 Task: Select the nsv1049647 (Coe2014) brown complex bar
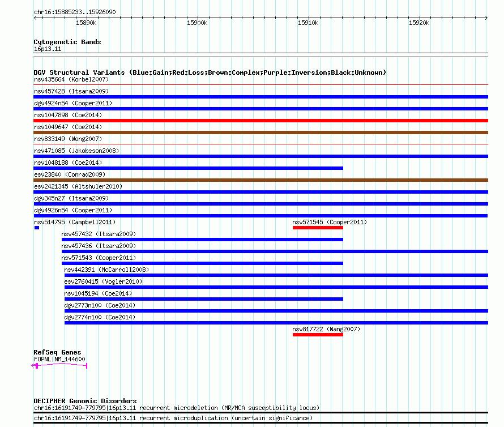[x=260, y=133]
